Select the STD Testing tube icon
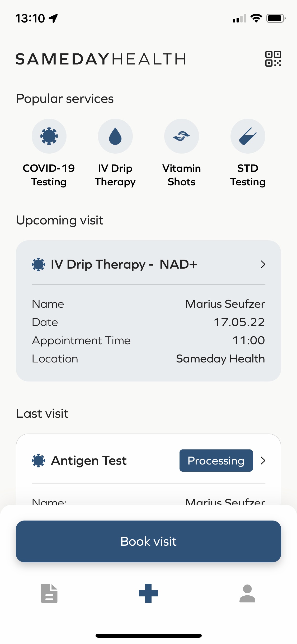The width and height of the screenshot is (297, 644). (x=248, y=136)
